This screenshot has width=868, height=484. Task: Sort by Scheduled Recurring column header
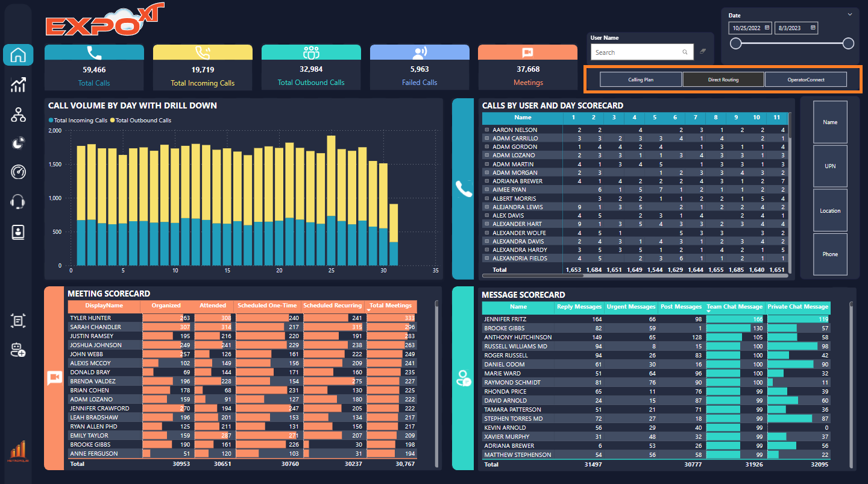tap(333, 306)
